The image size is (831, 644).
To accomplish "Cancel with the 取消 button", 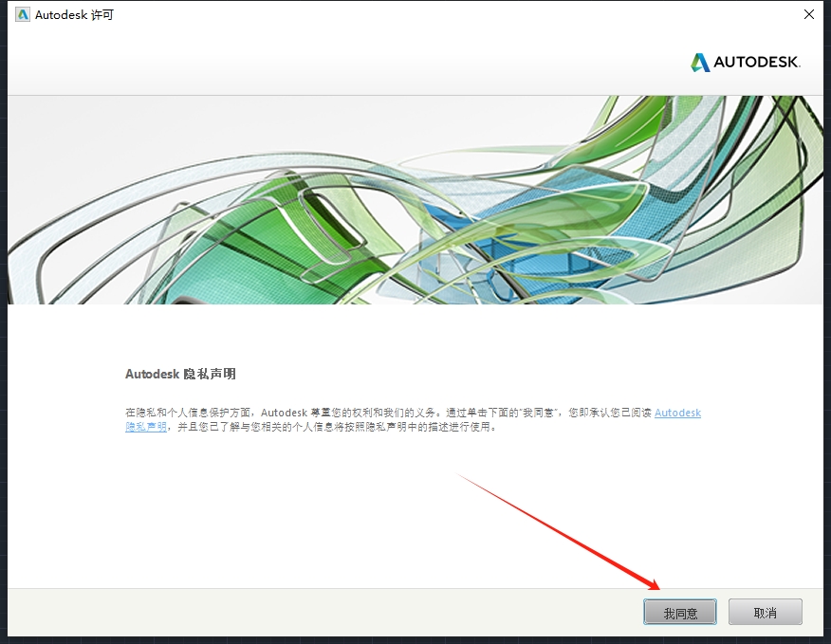I will click(x=765, y=613).
